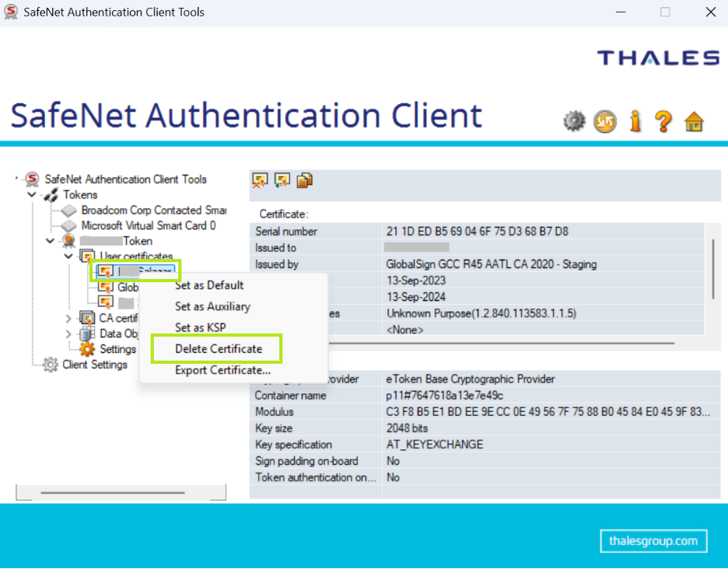Select Client Settings in the tree
The height and width of the screenshot is (569, 728).
tap(94, 365)
